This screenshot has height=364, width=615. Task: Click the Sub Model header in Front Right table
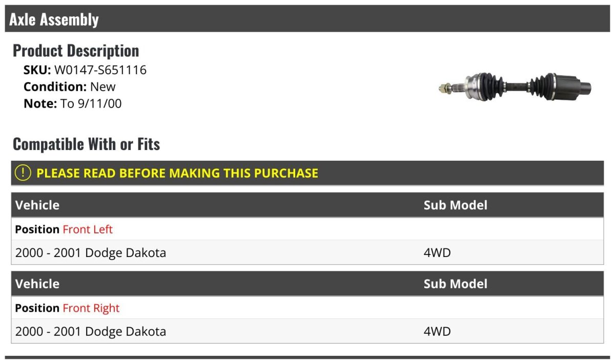tap(455, 284)
